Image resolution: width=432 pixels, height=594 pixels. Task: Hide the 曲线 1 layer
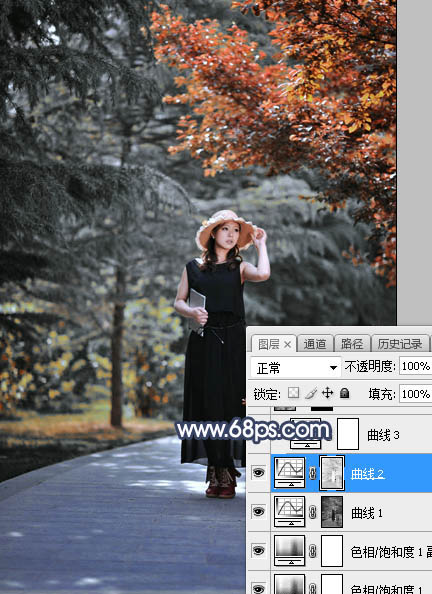tap(258, 512)
